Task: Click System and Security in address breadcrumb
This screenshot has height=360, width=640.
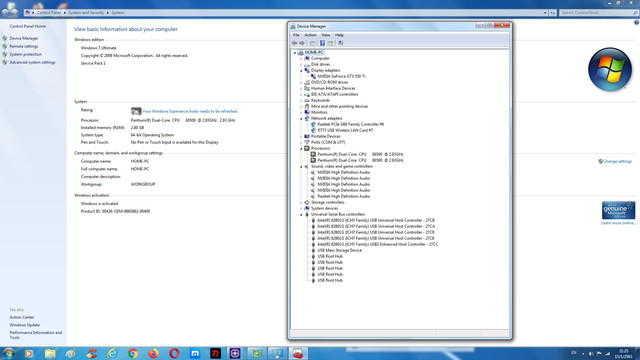Action: 86,13
